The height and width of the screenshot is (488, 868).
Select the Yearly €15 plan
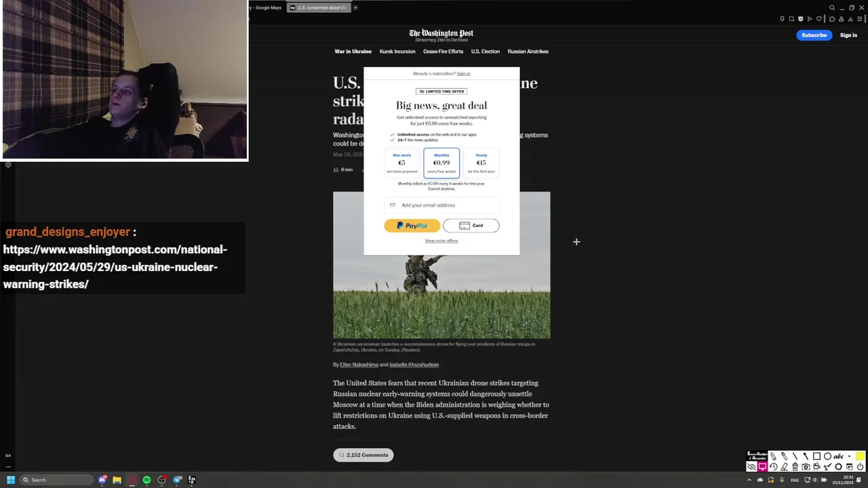[x=481, y=163]
